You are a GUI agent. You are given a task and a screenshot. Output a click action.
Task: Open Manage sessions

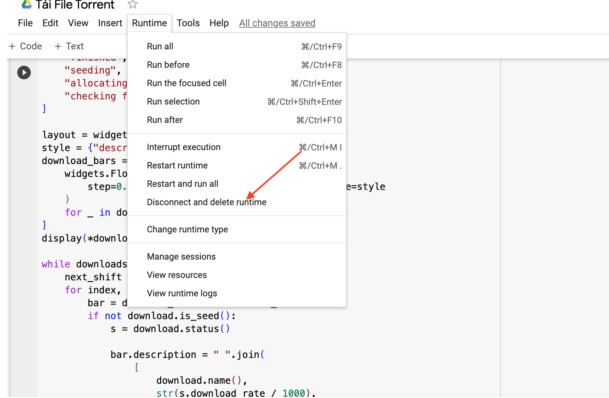coord(237,257)
